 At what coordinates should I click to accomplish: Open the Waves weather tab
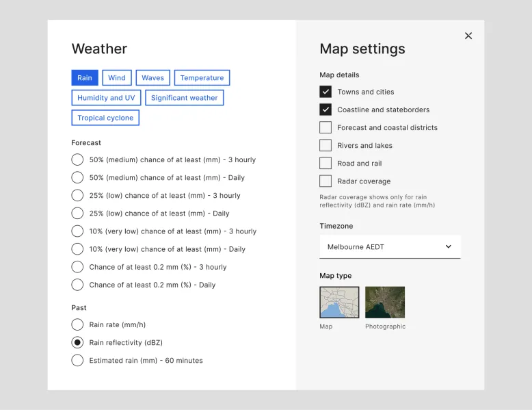pos(152,78)
